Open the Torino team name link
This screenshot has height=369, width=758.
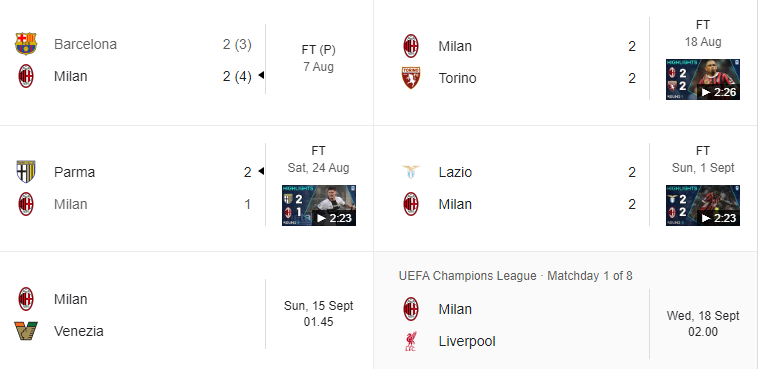tap(457, 78)
